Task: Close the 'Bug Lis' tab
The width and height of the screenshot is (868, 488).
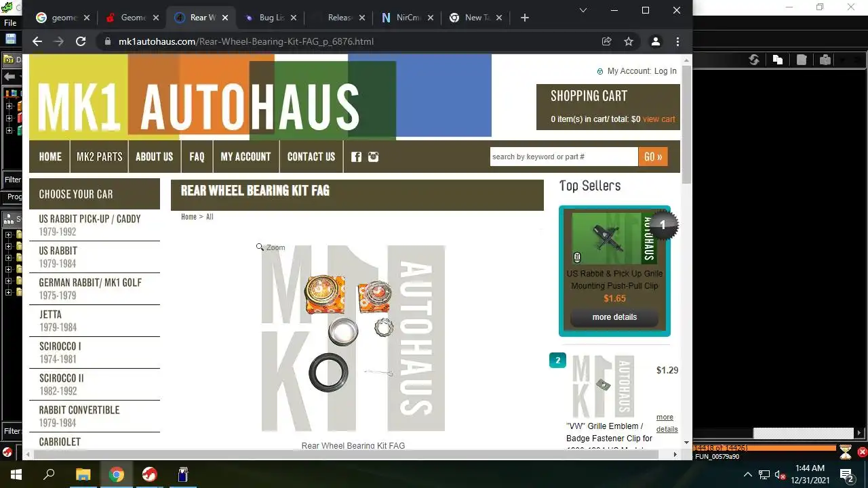Action: (294, 18)
